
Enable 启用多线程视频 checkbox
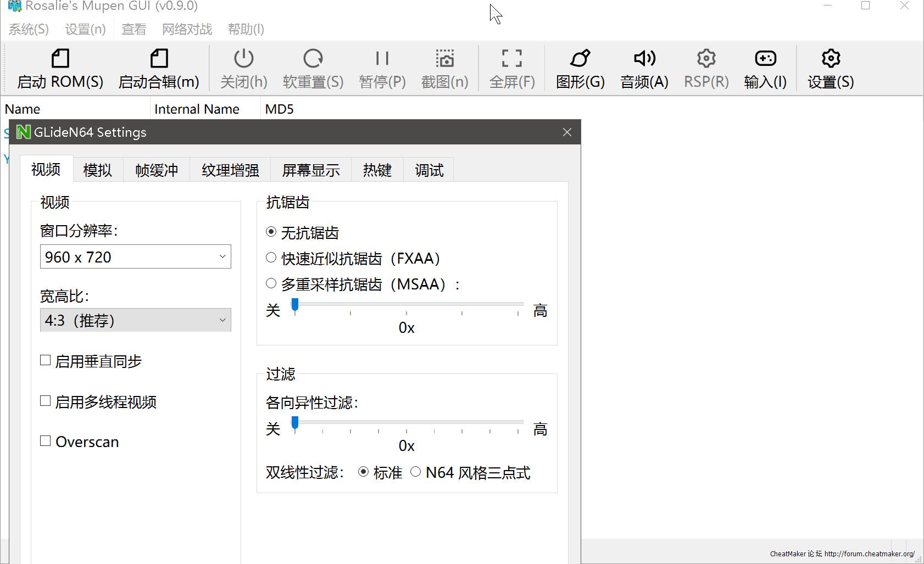coord(46,401)
